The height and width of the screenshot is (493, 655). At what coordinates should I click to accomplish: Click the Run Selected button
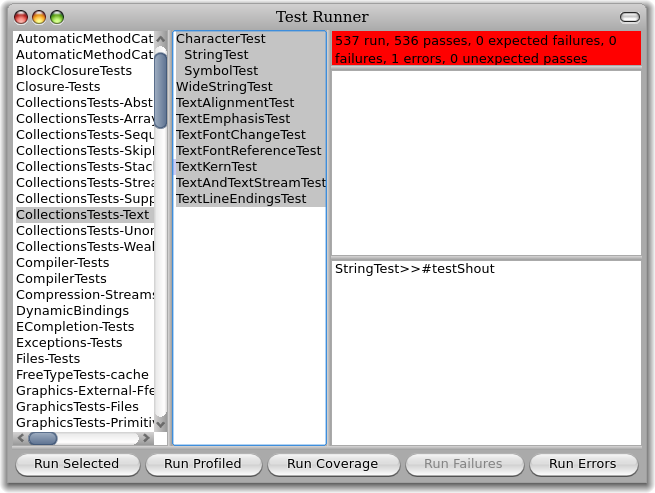pos(76,464)
